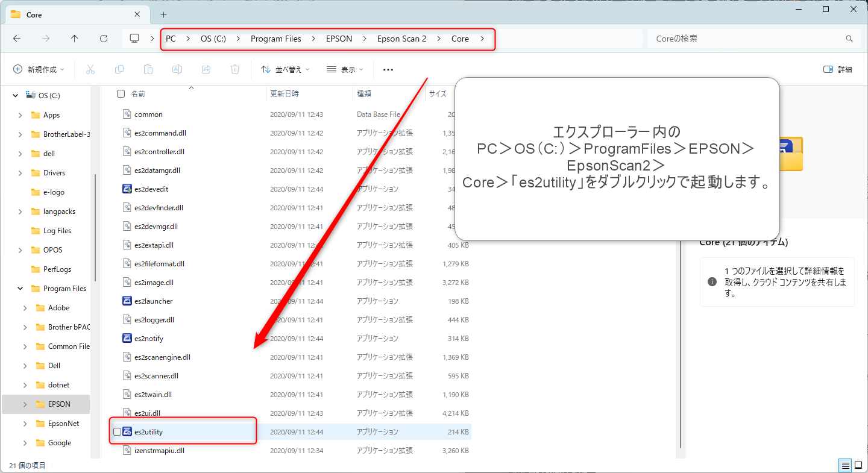Image resolution: width=868 pixels, height=473 pixels.
Task: Check the es2utility row checkbox
Action: pos(117,431)
